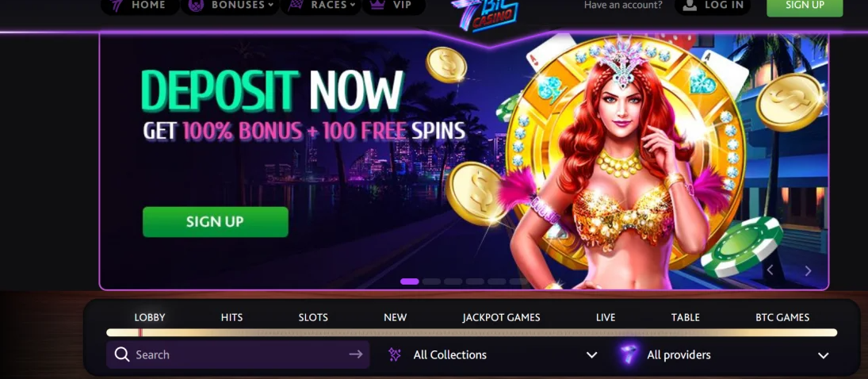The height and width of the screenshot is (379, 868).
Task: Click the magnifying glass search icon
Action: pos(122,354)
